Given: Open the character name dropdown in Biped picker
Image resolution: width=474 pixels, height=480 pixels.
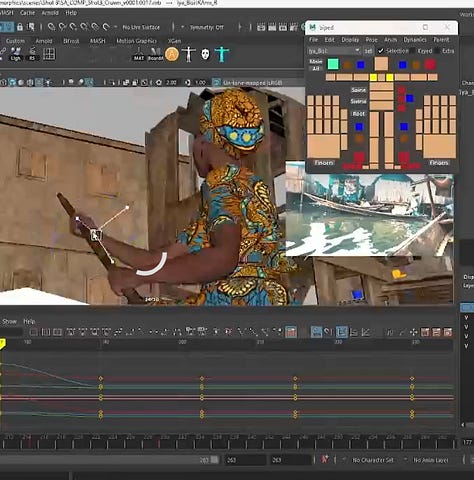Looking at the screenshot, I should pos(334,51).
